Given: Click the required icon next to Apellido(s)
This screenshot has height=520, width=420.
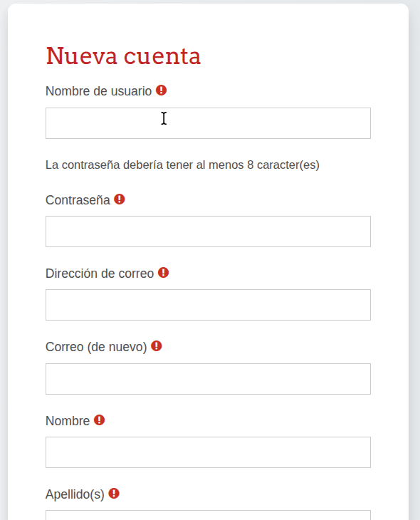Looking at the screenshot, I should (114, 494).
